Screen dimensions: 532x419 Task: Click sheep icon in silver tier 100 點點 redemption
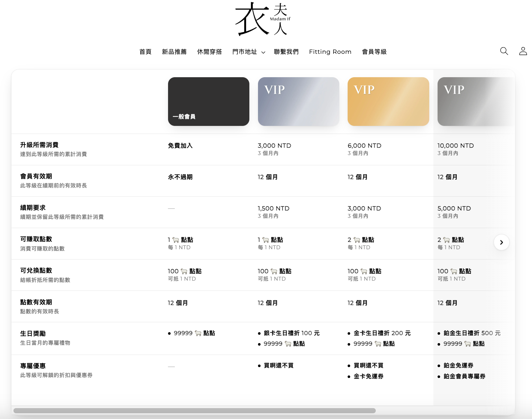(x=274, y=271)
